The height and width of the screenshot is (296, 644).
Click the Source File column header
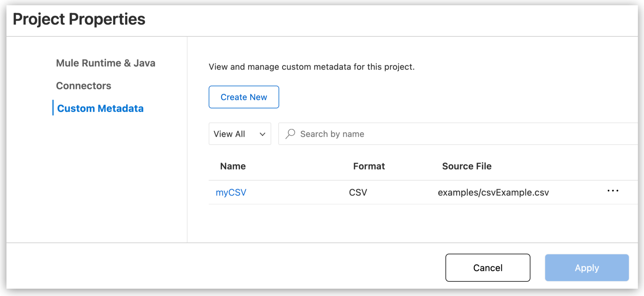(466, 166)
